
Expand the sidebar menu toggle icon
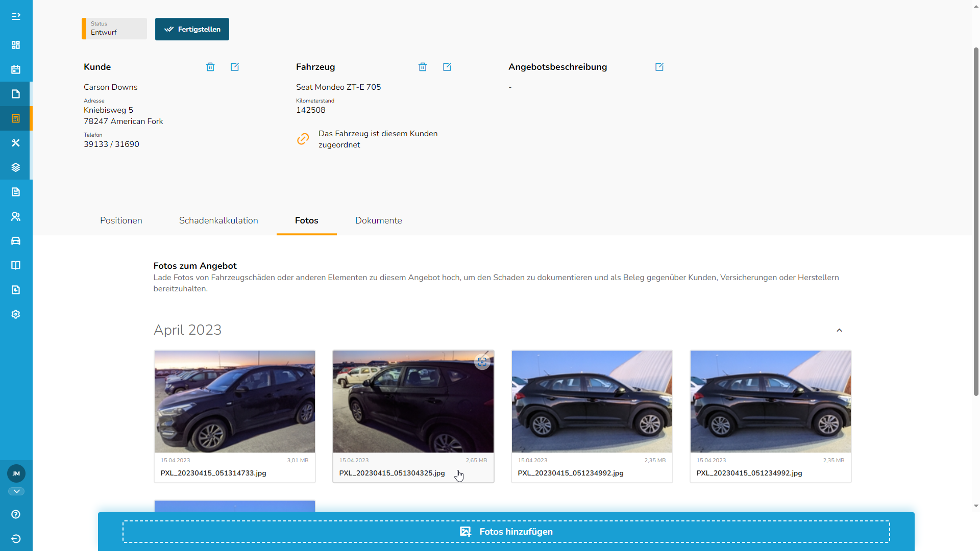16,16
